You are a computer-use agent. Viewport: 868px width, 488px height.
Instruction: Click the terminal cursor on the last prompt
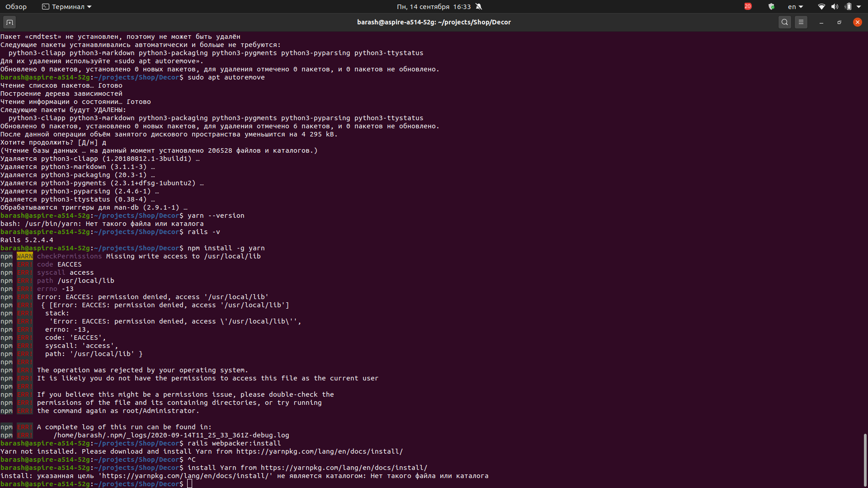point(190,484)
